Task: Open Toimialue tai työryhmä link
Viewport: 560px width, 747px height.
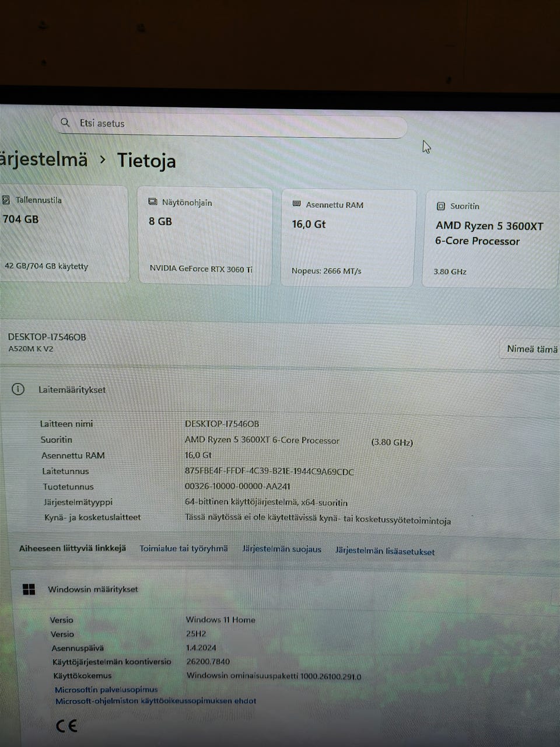Action: tap(184, 549)
